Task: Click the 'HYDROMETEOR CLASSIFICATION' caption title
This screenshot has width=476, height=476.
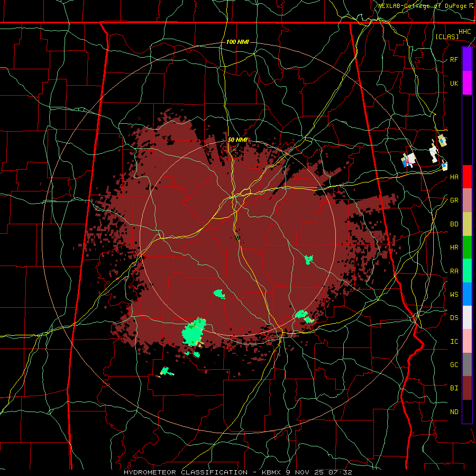Action: coord(186,472)
